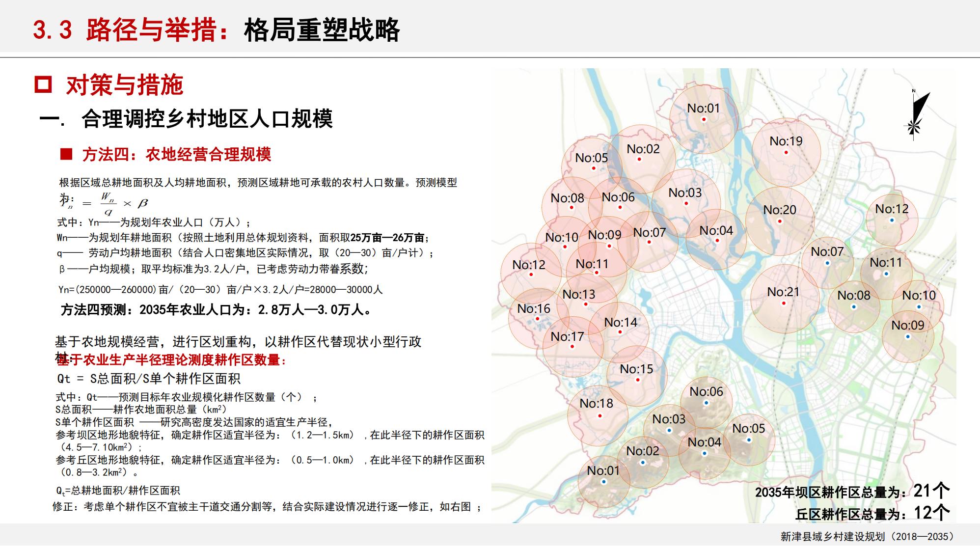Select the red text 方法四：农地经营合理规模

click(x=177, y=155)
